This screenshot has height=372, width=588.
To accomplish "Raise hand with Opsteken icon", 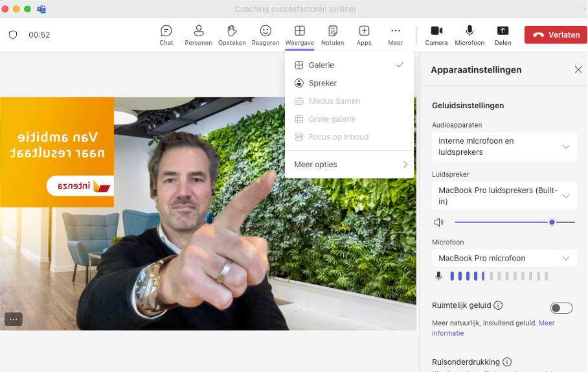I will click(232, 34).
